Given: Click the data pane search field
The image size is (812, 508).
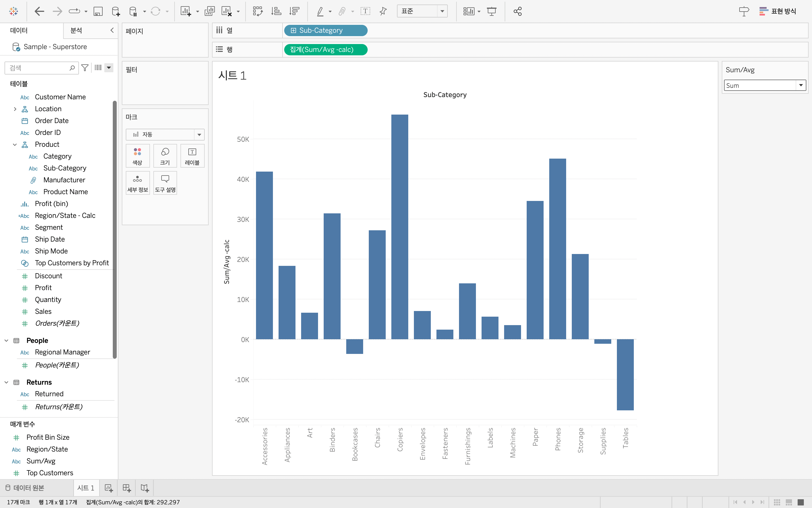Looking at the screenshot, I should [42, 68].
